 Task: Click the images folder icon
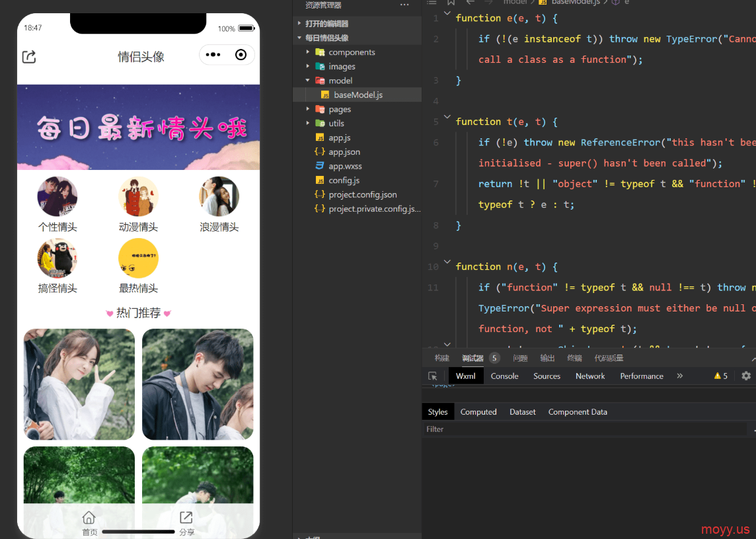320,66
